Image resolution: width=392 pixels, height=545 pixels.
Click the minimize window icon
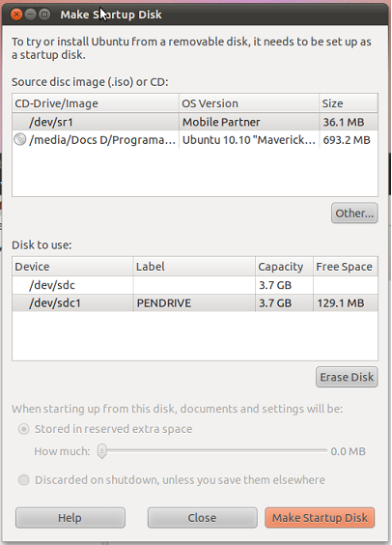[x=31, y=14]
